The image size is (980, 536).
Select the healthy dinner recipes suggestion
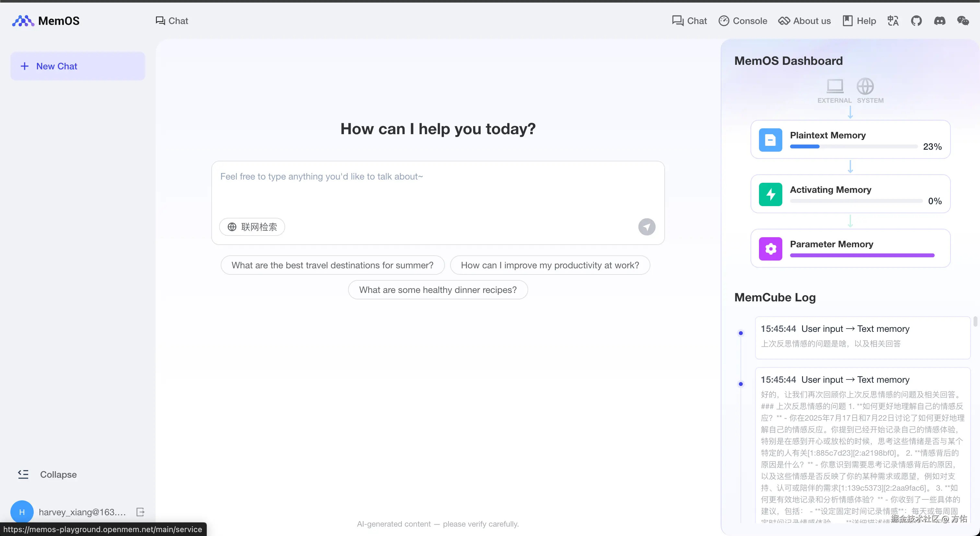pyautogui.click(x=438, y=290)
